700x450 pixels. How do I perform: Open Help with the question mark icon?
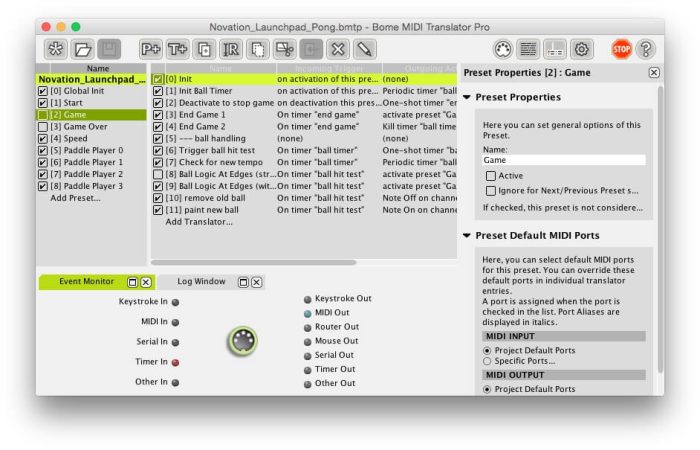(646, 49)
